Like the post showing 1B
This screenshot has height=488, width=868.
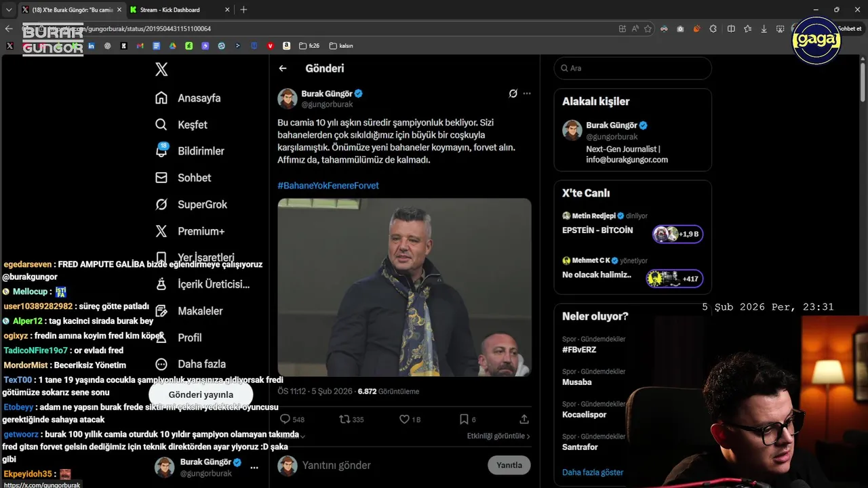click(404, 420)
